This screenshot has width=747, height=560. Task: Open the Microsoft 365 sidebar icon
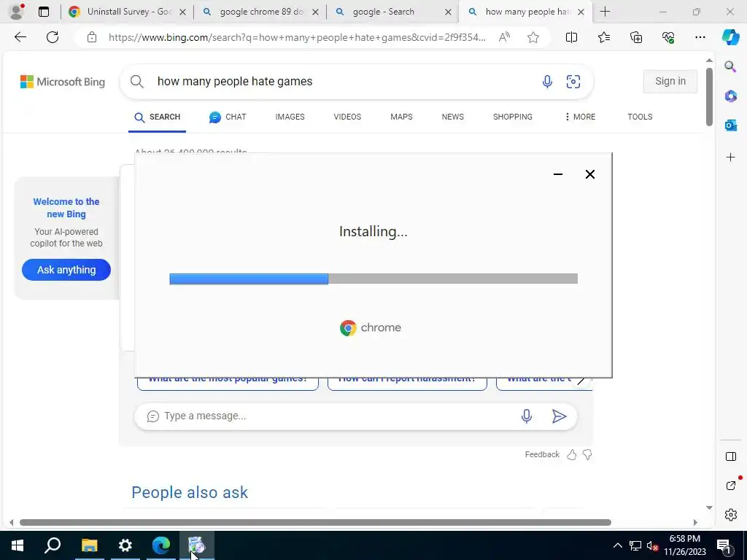click(730, 96)
